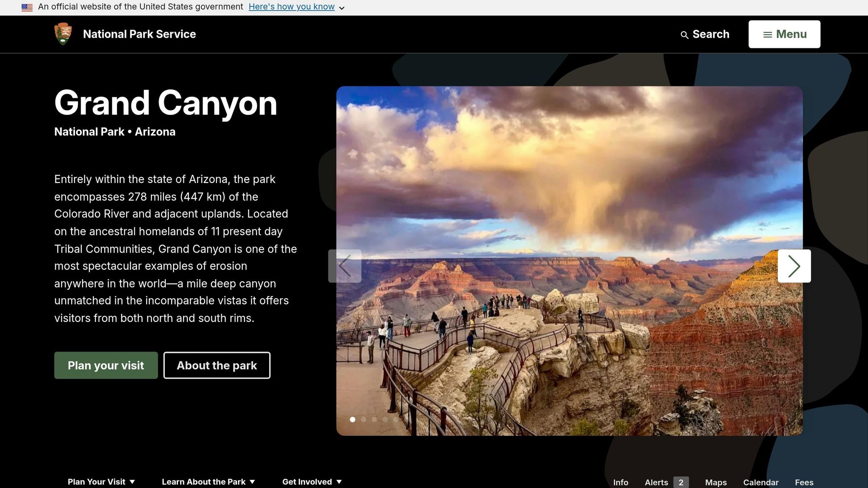Advance carousel with the next arrow
This screenshot has width=868, height=488.
point(794,266)
